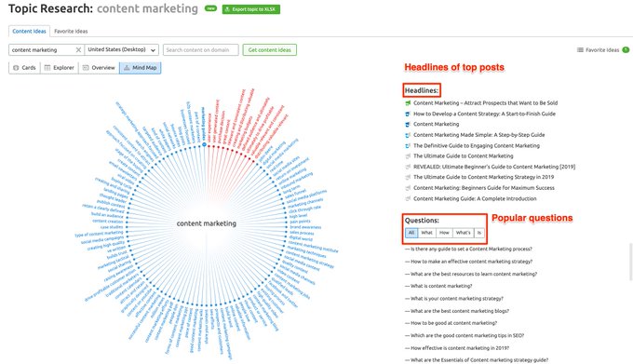Open the headline titled just Content Marketing
This screenshot has height=364, width=633.
pos(436,125)
